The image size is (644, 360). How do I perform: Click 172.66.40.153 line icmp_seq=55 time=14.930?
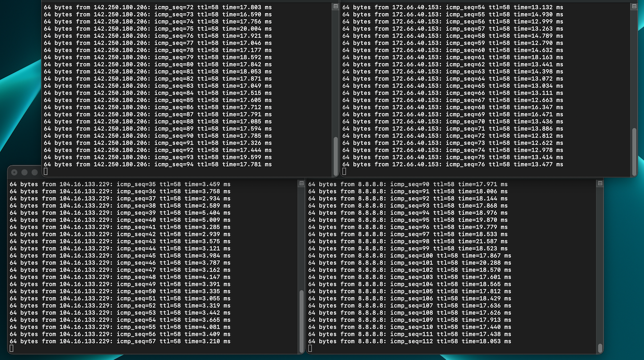(x=453, y=14)
